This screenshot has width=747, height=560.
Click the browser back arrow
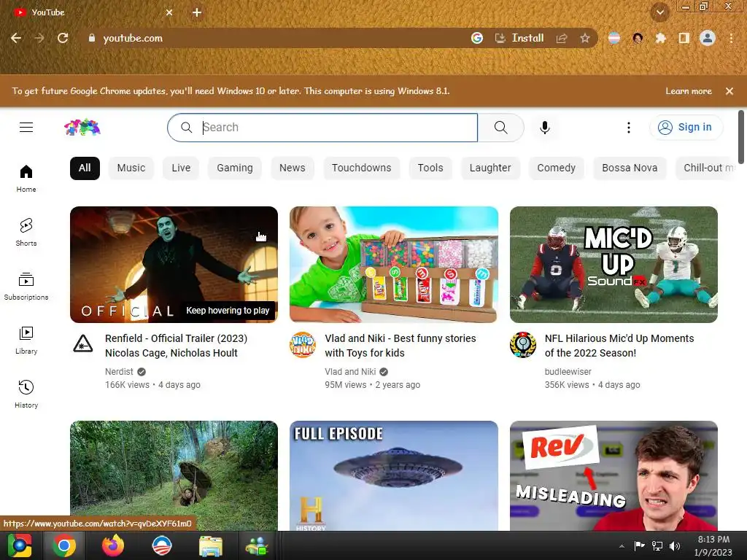[x=16, y=38]
